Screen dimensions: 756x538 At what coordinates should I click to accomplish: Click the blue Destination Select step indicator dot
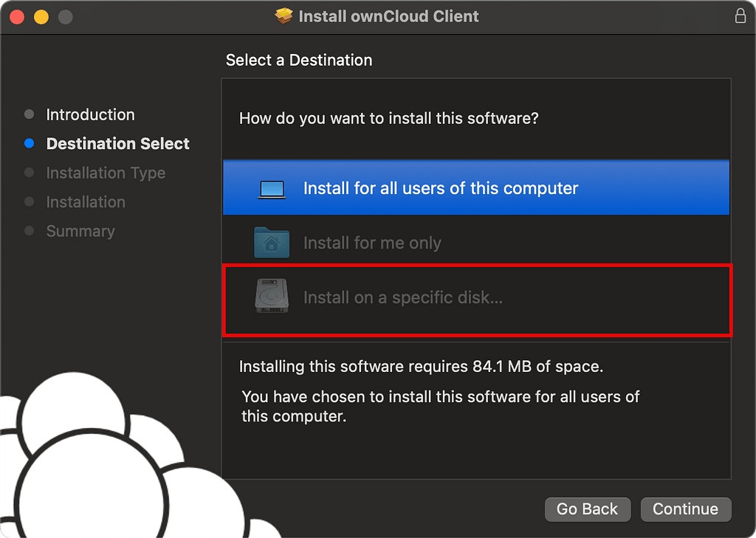click(30, 143)
